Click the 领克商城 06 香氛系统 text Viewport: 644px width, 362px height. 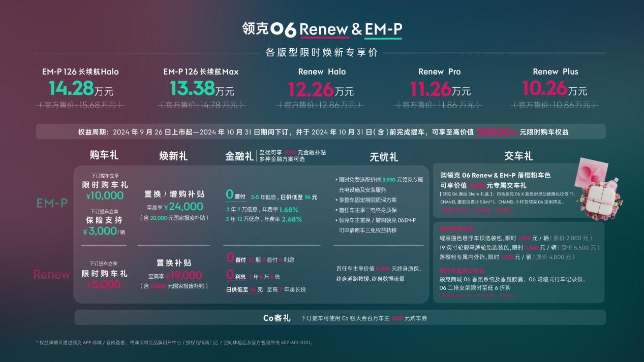[x=514, y=283]
